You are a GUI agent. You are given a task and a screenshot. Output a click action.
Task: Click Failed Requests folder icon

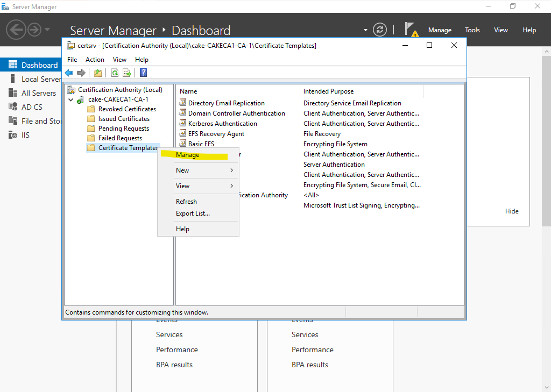pos(91,138)
